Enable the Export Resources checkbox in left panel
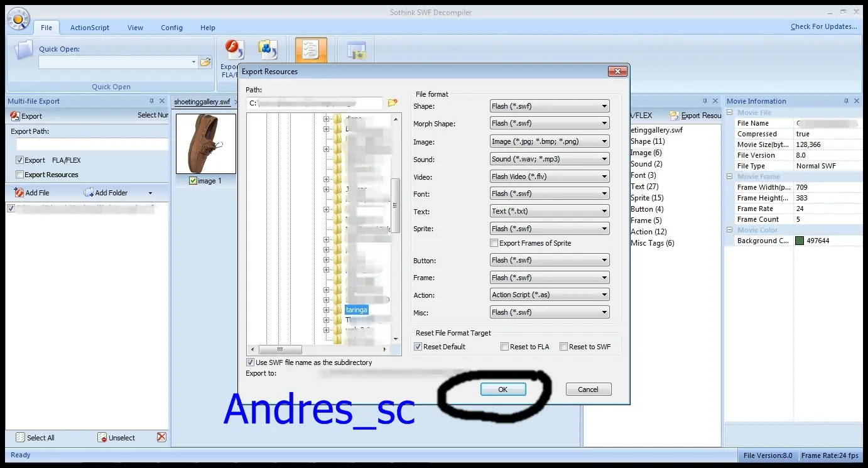868x468 pixels. click(x=20, y=175)
